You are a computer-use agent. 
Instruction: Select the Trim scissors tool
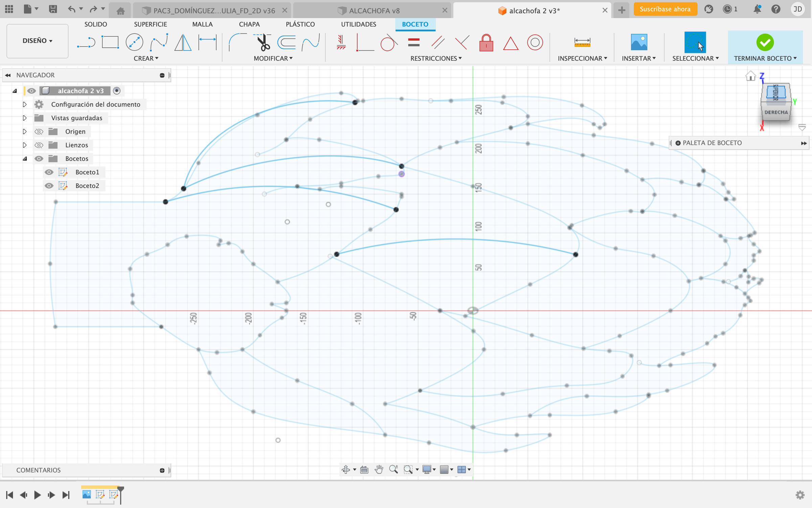click(x=262, y=43)
